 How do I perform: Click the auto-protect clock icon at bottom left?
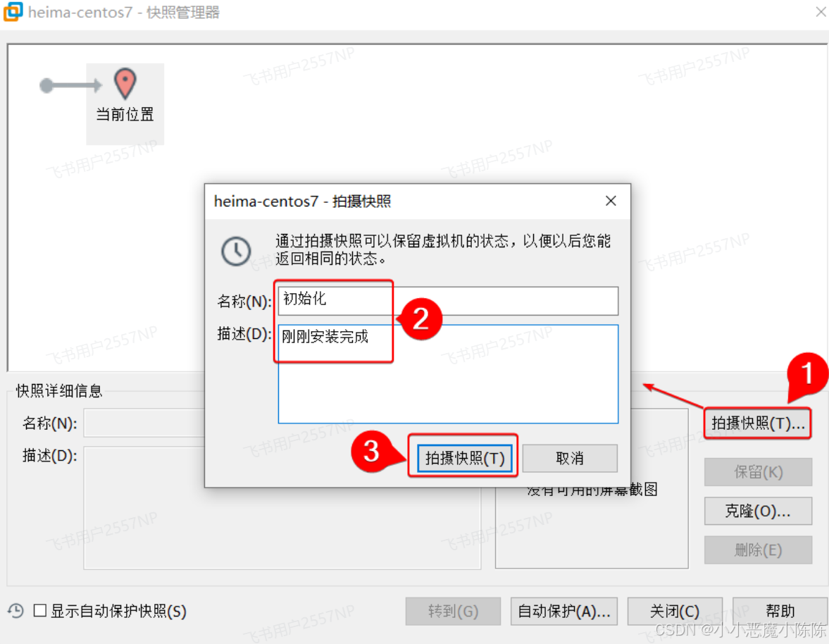click(16, 611)
